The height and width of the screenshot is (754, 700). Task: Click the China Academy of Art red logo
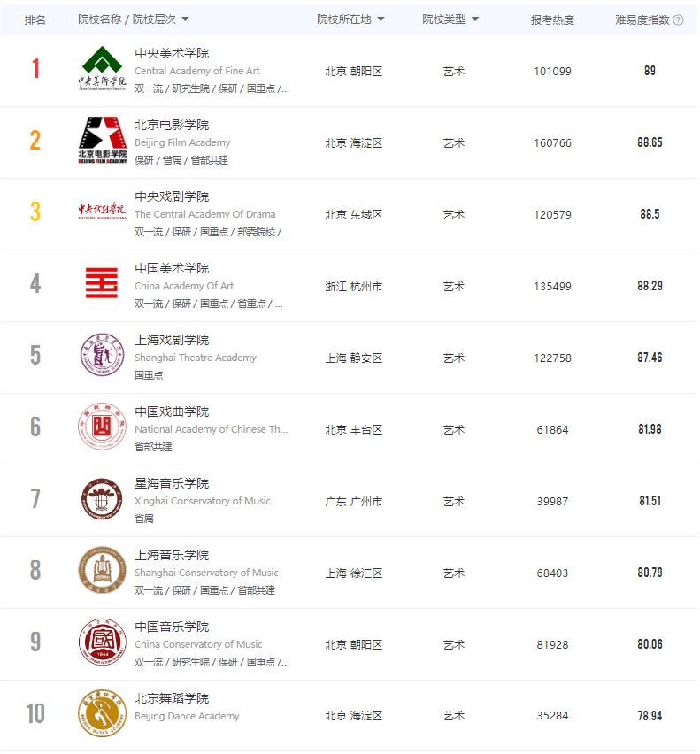(102, 283)
